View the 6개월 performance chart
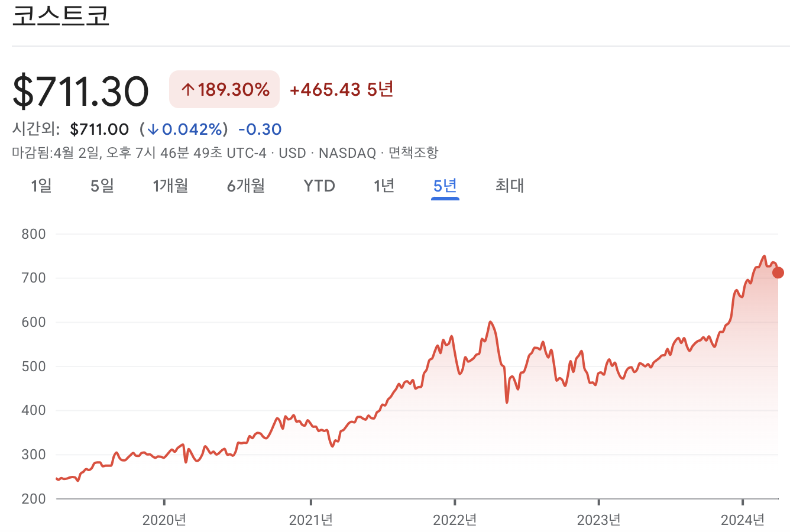The width and height of the screenshot is (790, 532). (x=245, y=186)
